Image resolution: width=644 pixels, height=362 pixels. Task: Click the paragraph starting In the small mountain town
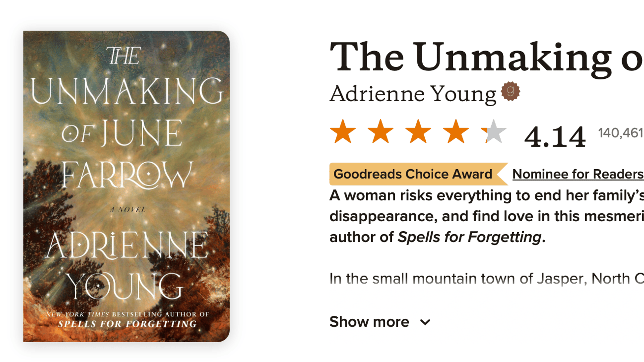486,279
